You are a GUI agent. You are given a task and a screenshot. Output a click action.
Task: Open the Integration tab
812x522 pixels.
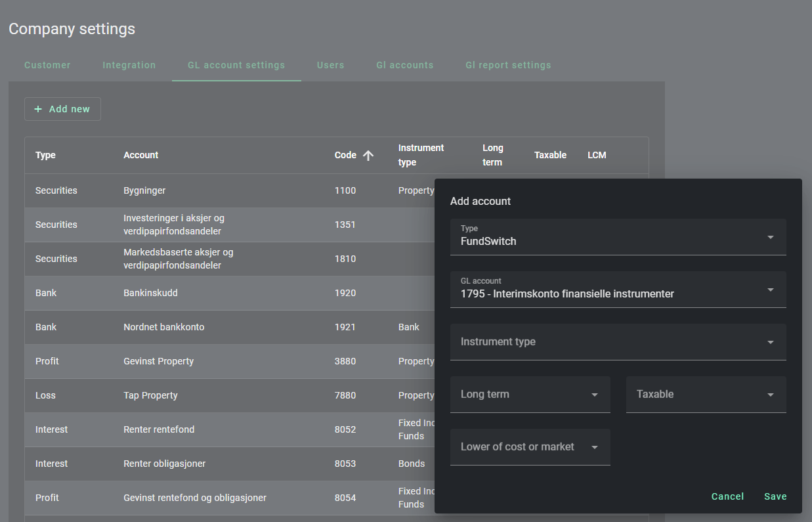coord(129,65)
